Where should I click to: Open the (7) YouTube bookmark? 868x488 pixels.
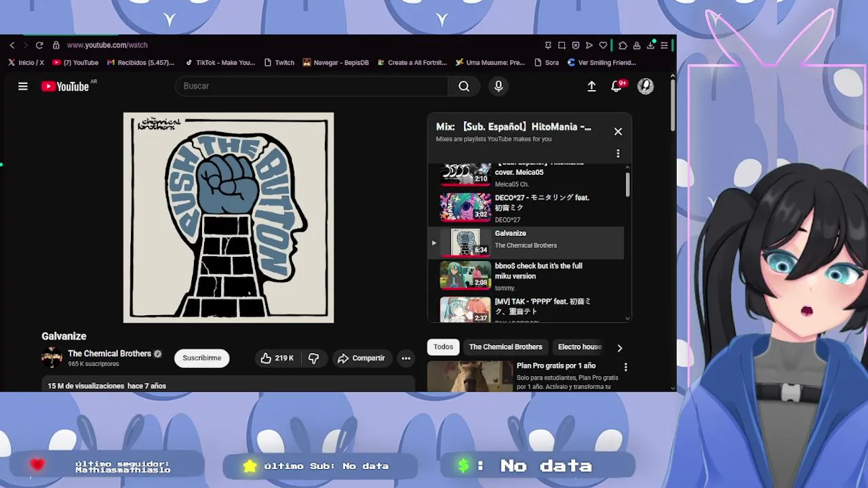pyautogui.click(x=75, y=62)
